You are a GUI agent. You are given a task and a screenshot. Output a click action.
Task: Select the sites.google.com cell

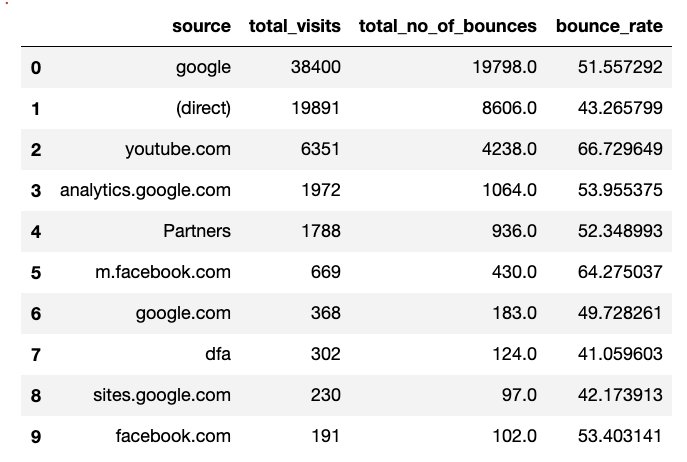162,395
